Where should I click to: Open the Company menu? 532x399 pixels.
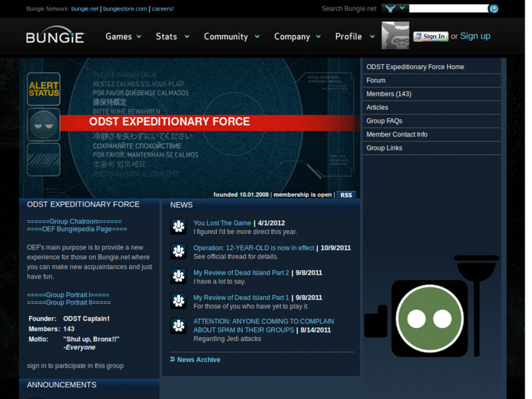pos(292,37)
